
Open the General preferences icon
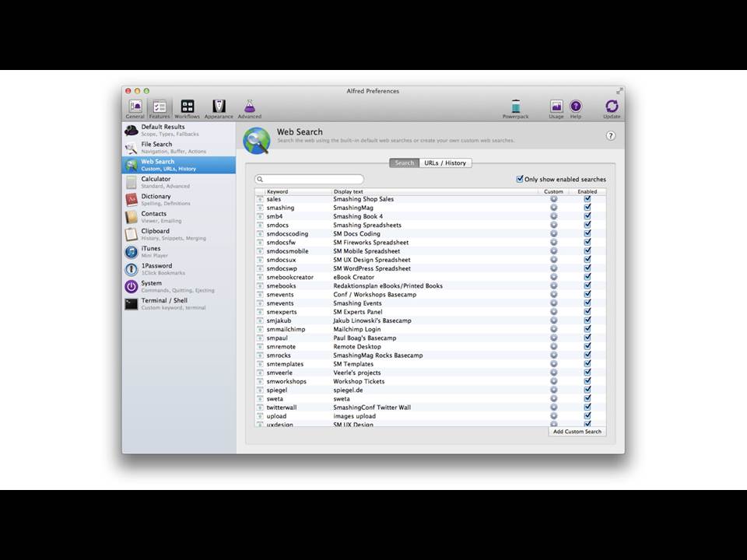point(135,109)
